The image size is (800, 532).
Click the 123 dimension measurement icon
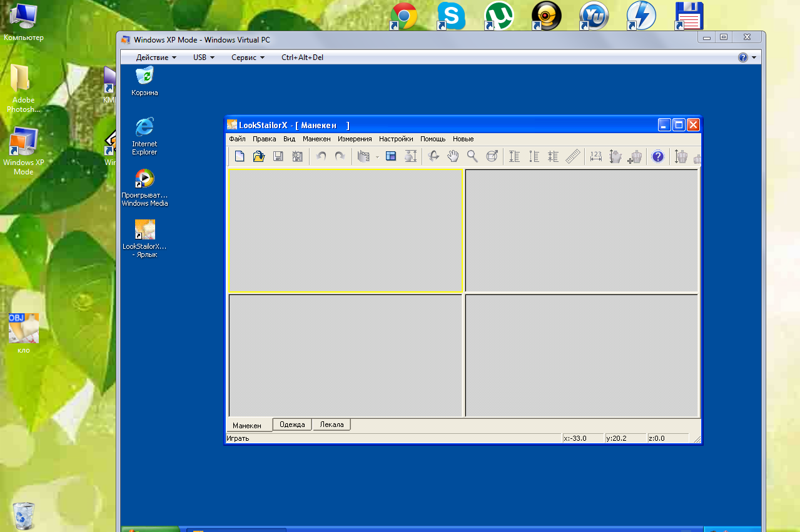point(595,156)
